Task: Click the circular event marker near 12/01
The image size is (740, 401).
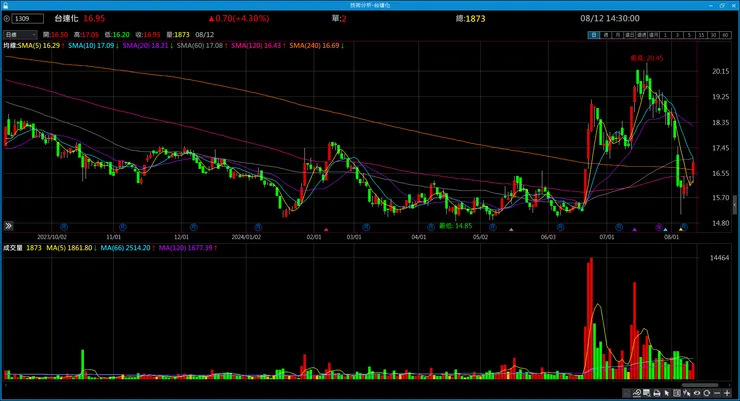Action: tap(193, 227)
